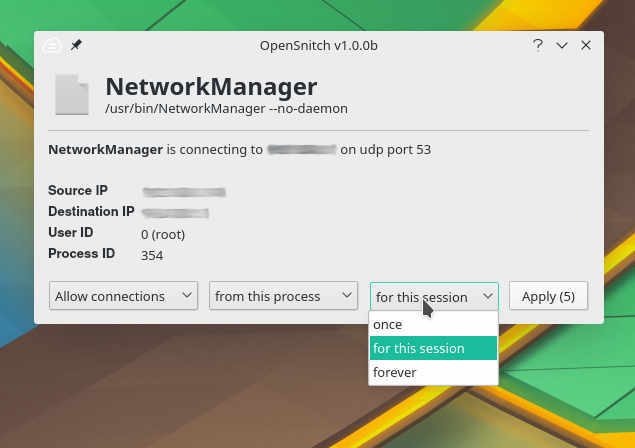Click the Apply (5) button
The height and width of the screenshot is (448, 635).
548,296
